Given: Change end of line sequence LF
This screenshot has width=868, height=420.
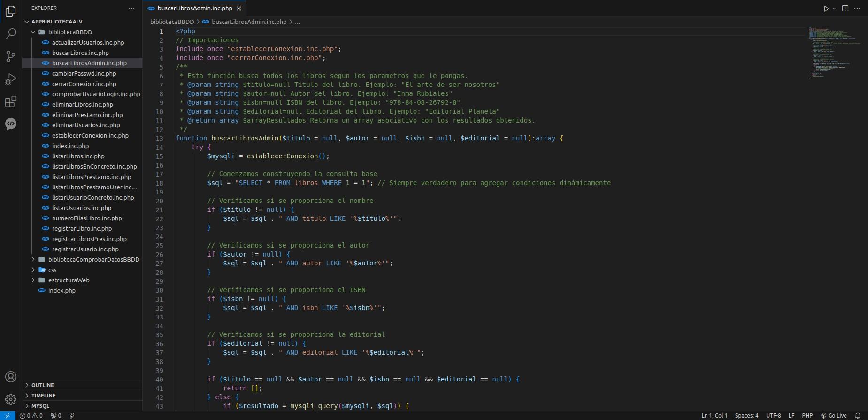Looking at the screenshot, I should pyautogui.click(x=791, y=416).
